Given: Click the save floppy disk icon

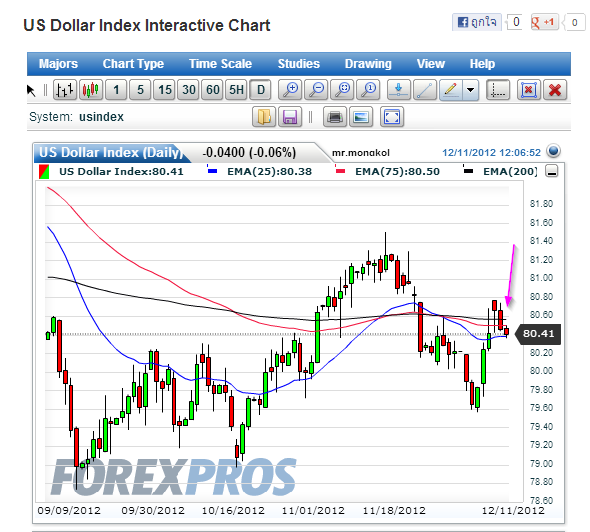Looking at the screenshot, I should pos(290,117).
